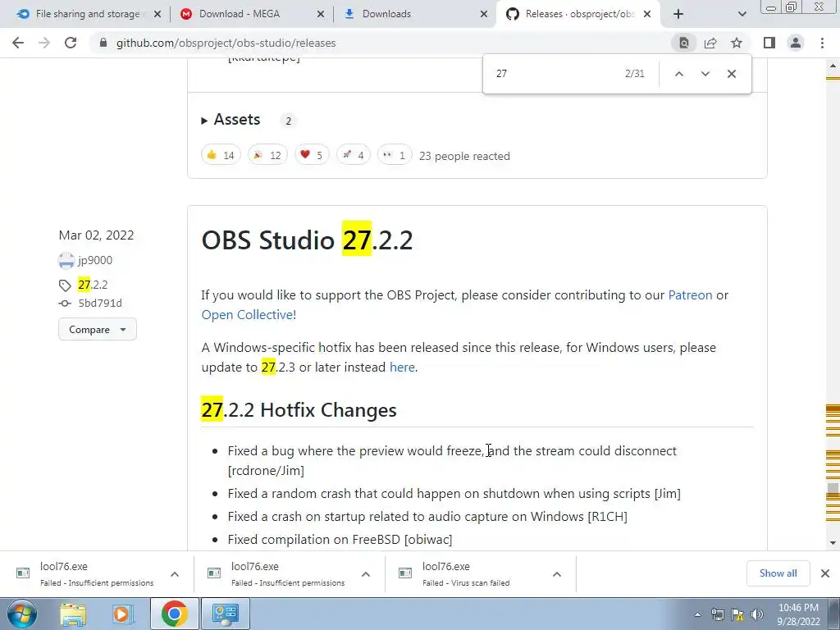Close the File sharing and storage tab
The image size is (840, 630).
pyautogui.click(x=157, y=14)
